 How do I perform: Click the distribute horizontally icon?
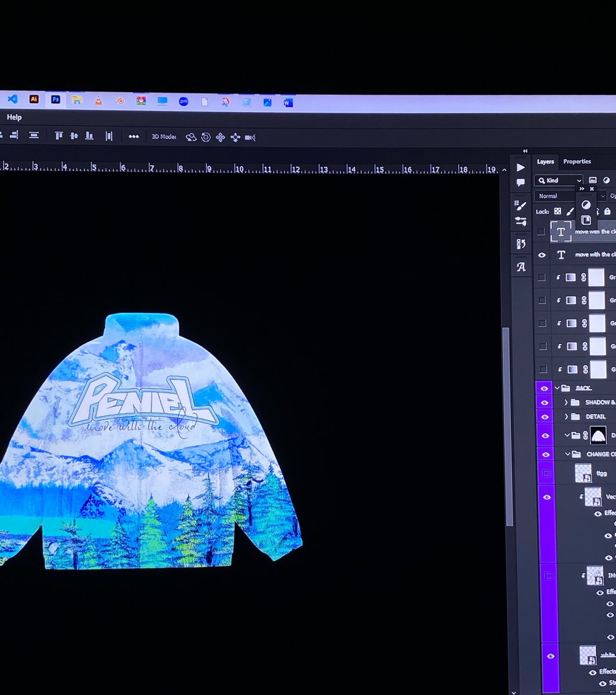click(x=109, y=136)
